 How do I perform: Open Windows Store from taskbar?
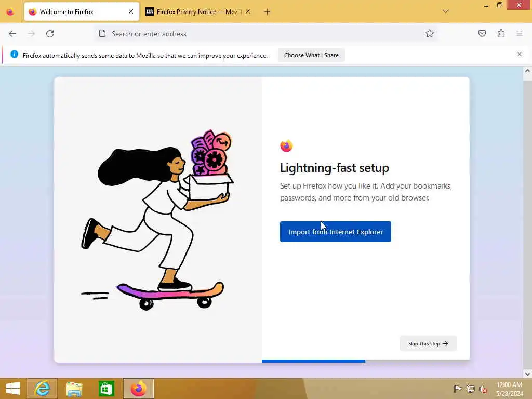106,389
